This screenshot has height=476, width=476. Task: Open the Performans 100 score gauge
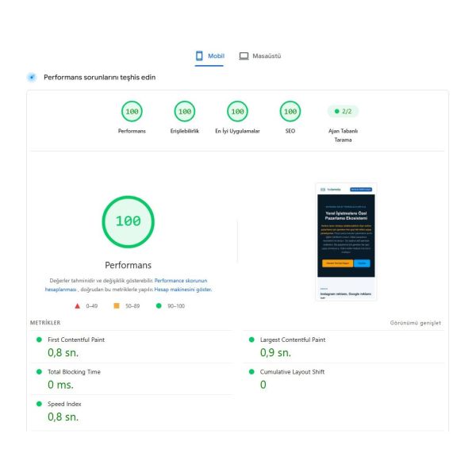coord(132,111)
